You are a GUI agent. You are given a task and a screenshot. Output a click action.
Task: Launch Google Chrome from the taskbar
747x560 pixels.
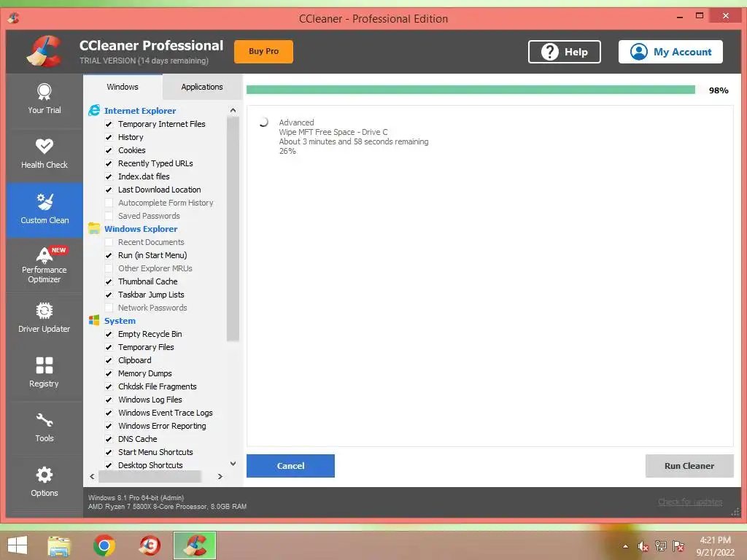(x=104, y=545)
